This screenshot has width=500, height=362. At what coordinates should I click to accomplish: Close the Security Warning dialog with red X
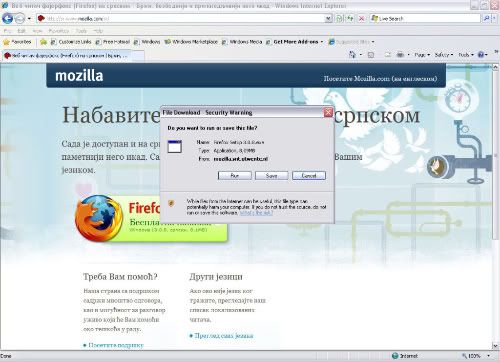click(x=328, y=112)
